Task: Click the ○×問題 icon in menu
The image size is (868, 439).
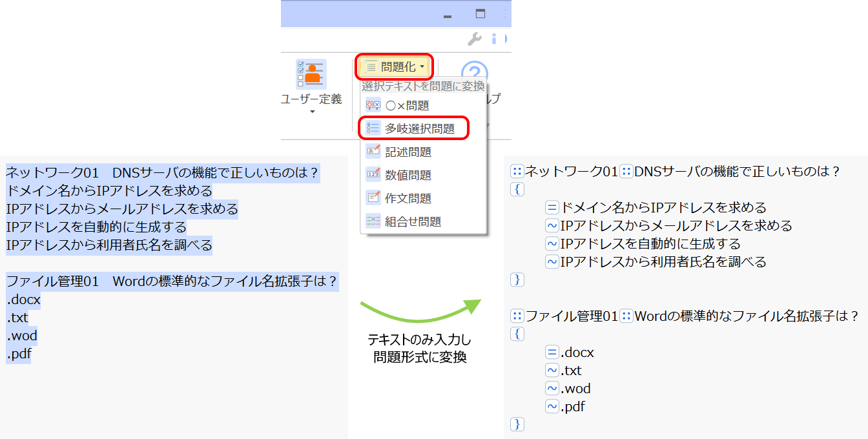Action: point(373,105)
